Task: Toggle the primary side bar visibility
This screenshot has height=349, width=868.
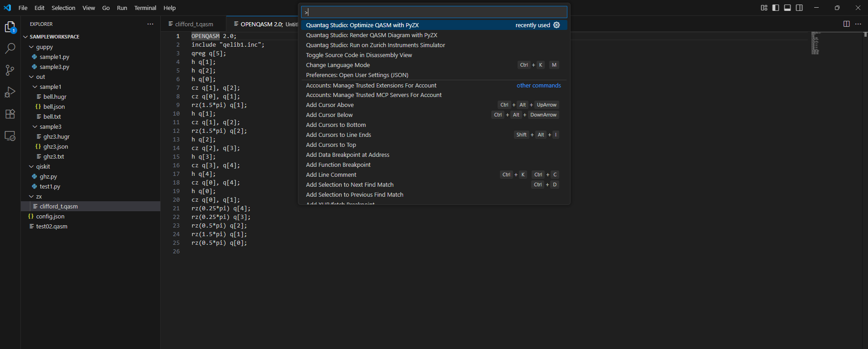Action: (x=776, y=8)
